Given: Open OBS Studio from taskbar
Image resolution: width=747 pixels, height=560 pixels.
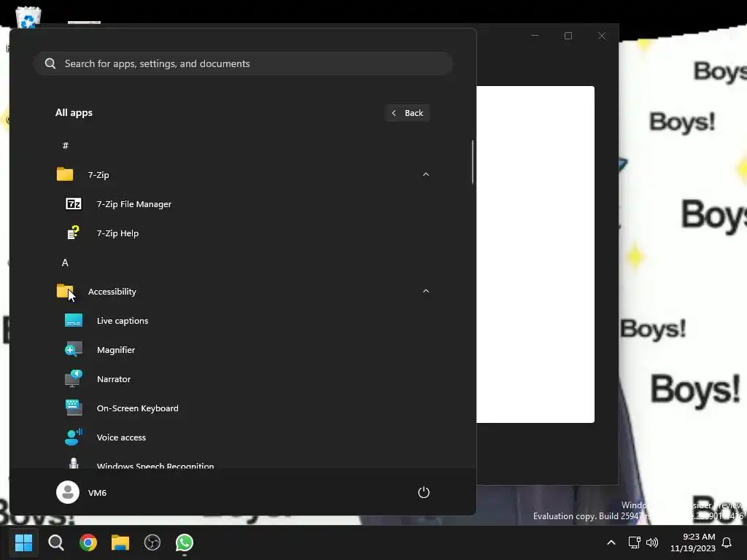Looking at the screenshot, I should [x=152, y=542].
